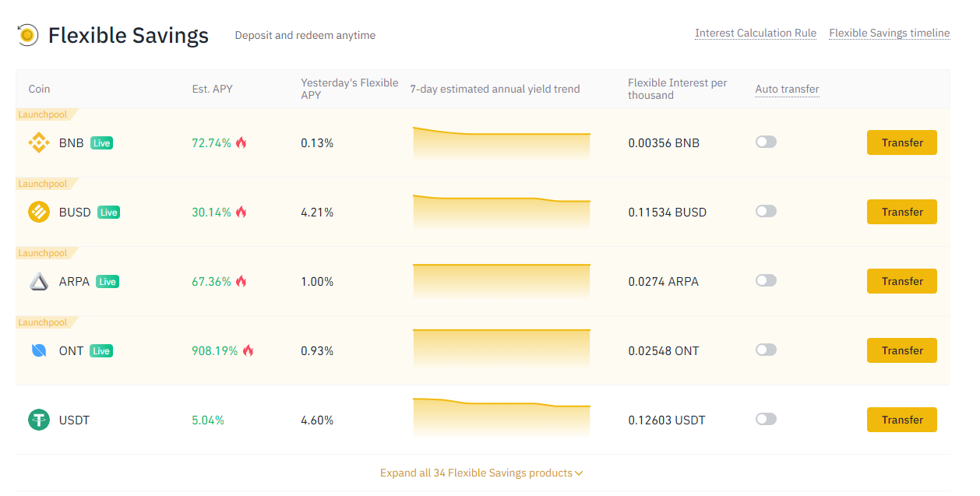
Task: Turn on auto transfer for USDT
Action: click(x=766, y=419)
